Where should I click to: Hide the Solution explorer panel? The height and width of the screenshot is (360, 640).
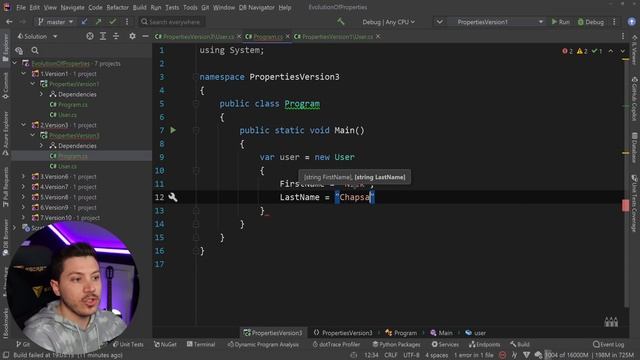pos(145,36)
